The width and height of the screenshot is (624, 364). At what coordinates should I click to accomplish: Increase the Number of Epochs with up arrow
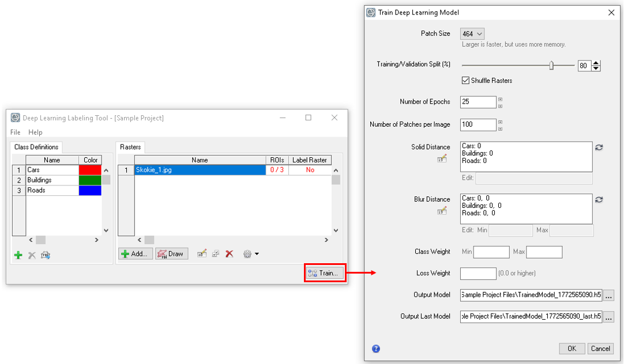pyautogui.click(x=500, y=98)
